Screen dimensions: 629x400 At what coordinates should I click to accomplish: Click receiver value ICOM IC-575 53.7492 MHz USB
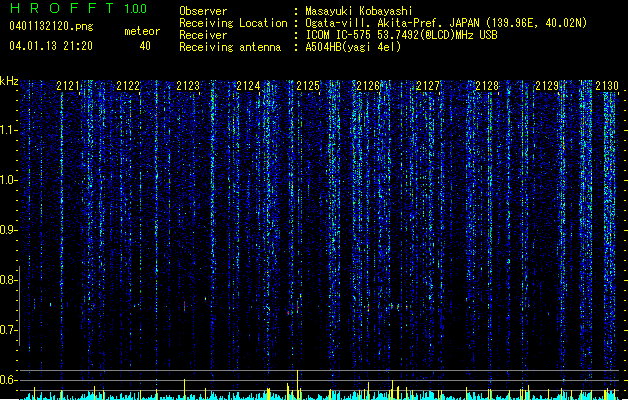pos(402,35)
